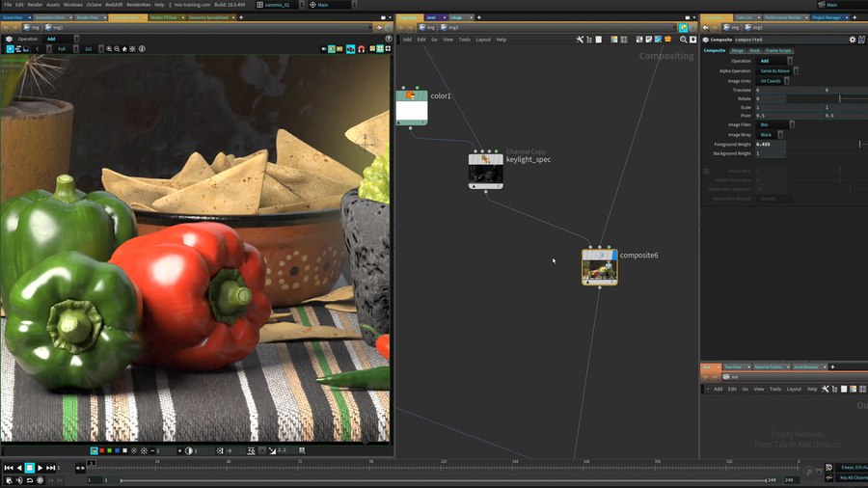This screenshot has height=488, width=868.
Task: Open the Image Wrap dropdown
Action: pos(770,134)
